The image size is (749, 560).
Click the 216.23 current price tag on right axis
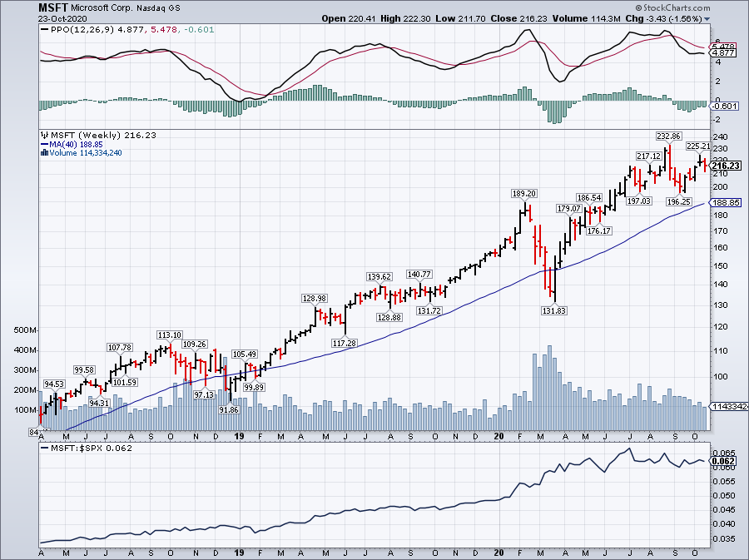click(x=726, y=166)
